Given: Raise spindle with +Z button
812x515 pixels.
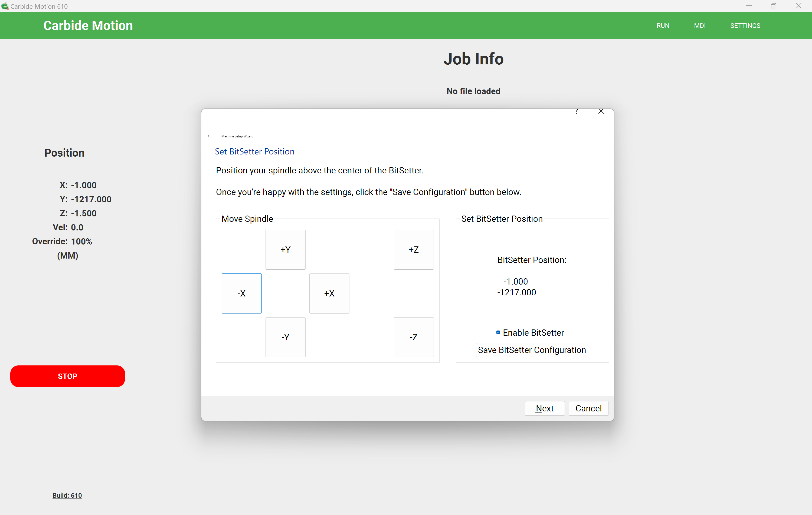Looking at the screenshot, I should click(413, 249).
